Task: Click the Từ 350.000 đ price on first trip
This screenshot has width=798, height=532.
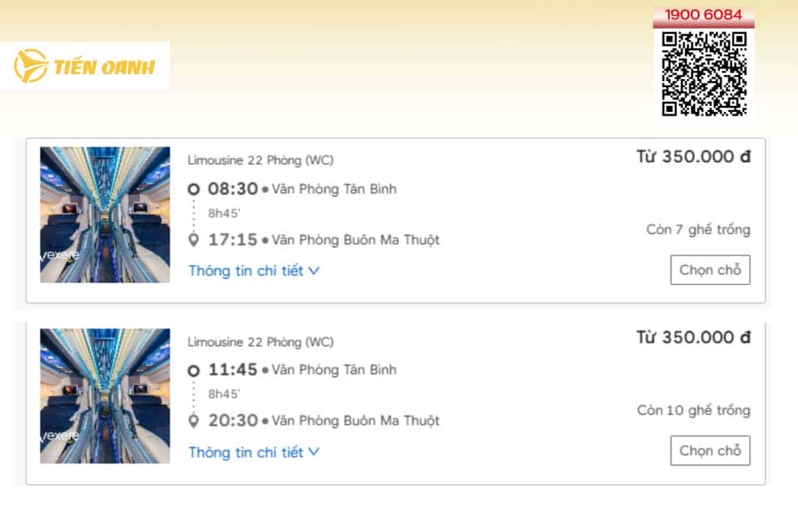Action: click(693, 156)
